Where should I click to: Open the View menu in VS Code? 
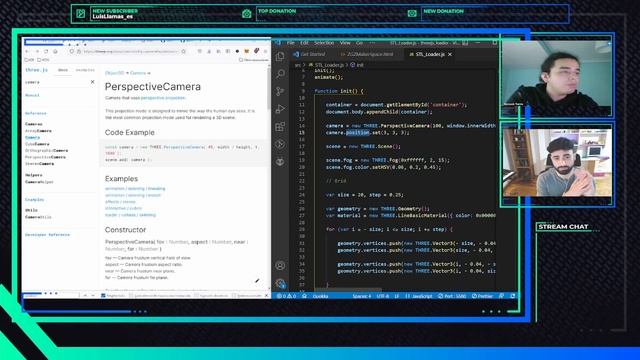point(345,42)
